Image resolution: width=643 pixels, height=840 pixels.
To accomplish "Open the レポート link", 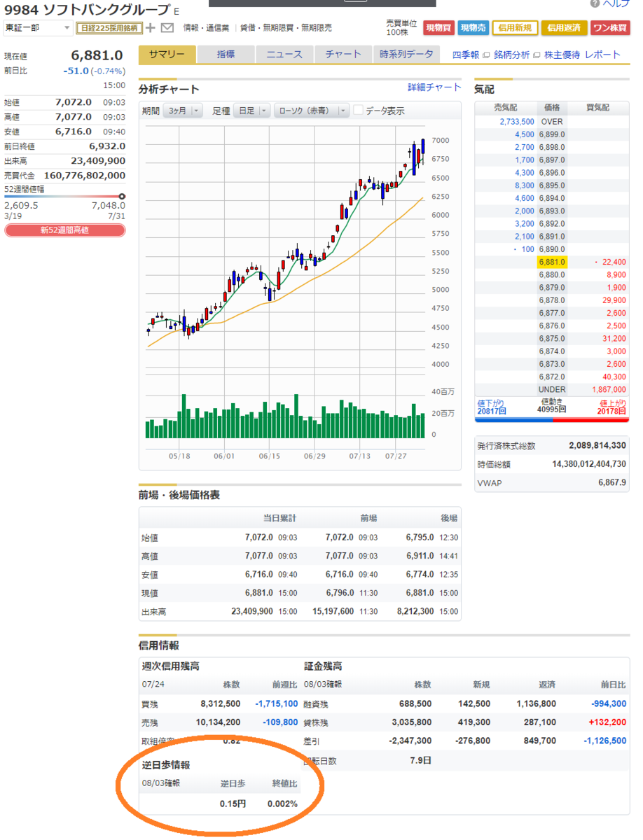I will pos(602,55).
